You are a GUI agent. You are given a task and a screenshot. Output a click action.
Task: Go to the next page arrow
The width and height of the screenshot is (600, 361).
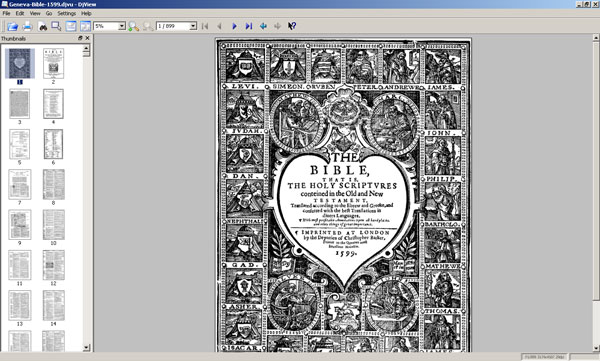pyautogui.click(x=234, y=26)
